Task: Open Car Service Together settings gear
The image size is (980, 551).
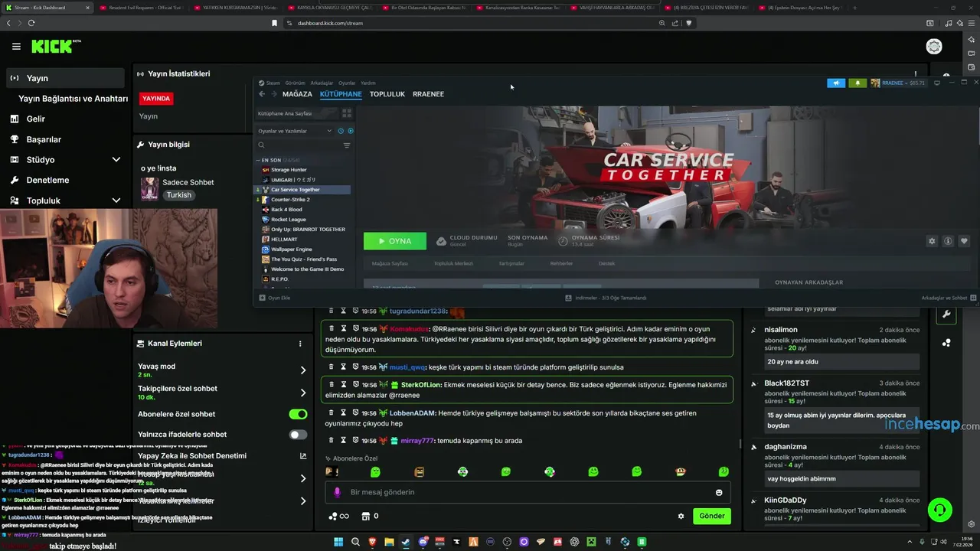Action: pyautogui.click(x=932, y=241)
